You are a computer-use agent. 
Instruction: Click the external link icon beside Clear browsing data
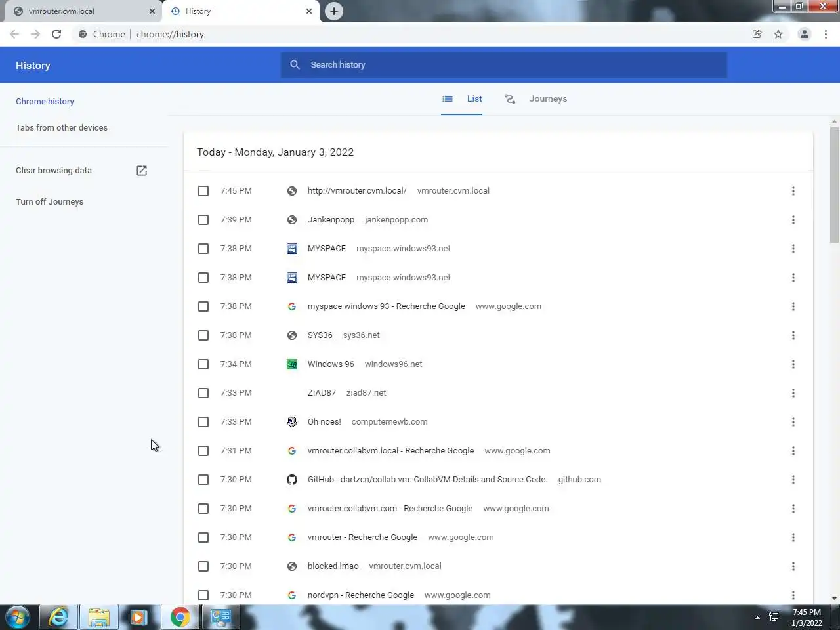tap(142, 171)
